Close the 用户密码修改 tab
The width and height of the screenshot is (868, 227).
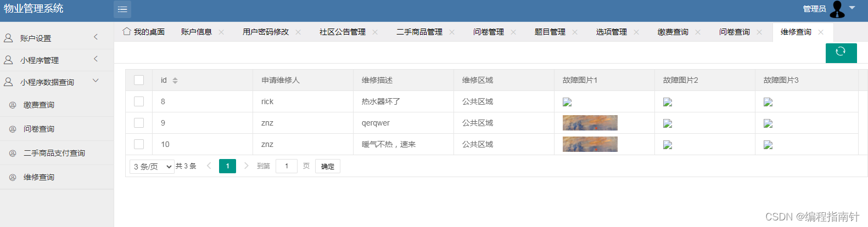point(298,32)
